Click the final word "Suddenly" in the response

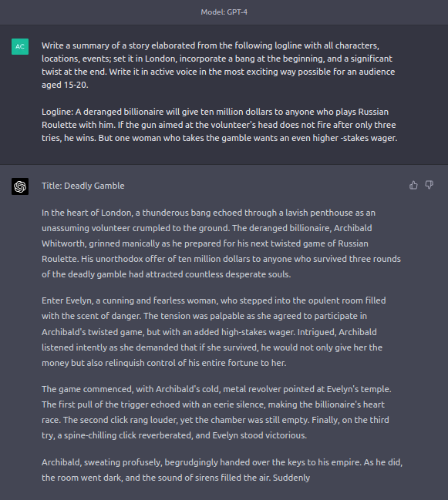point(291,478)
